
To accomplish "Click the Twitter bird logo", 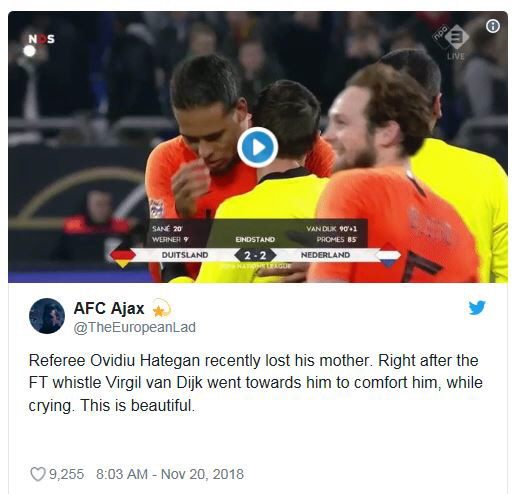I will (x=477, y=307).
